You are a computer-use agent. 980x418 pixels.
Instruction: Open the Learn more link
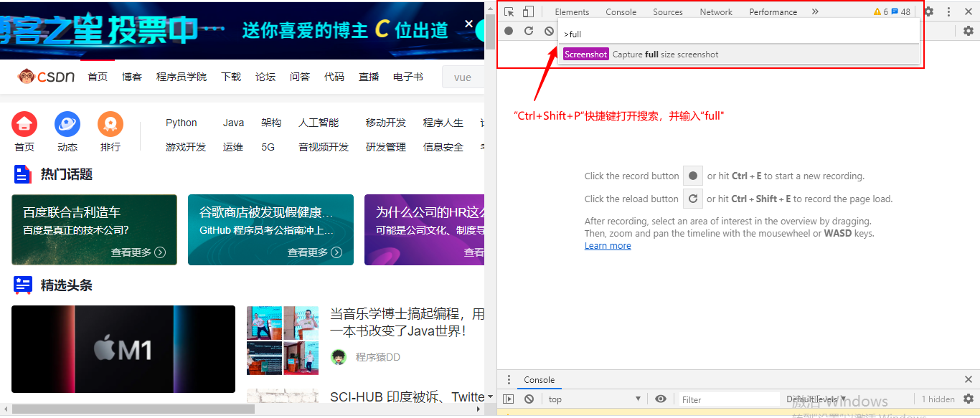click(x=608, y=246)
